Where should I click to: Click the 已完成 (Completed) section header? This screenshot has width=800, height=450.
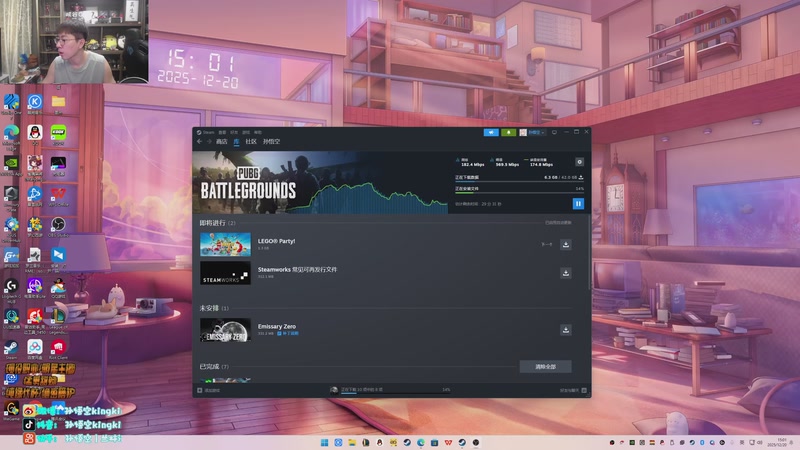214,366
